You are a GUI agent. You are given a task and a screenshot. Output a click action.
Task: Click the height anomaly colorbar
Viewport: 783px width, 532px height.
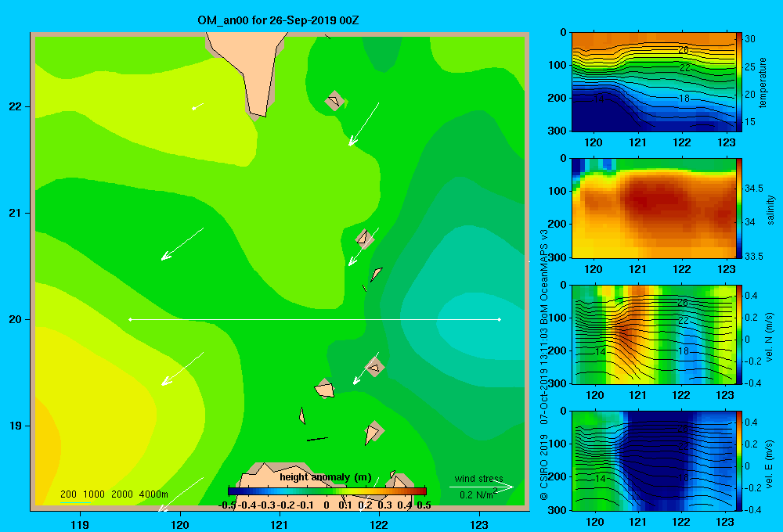327,491
